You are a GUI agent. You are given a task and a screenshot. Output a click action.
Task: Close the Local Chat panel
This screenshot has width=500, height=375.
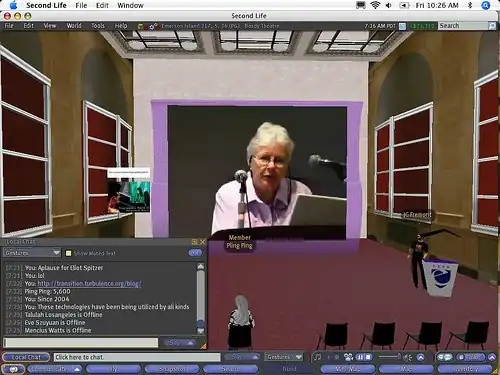click(202, 242)
